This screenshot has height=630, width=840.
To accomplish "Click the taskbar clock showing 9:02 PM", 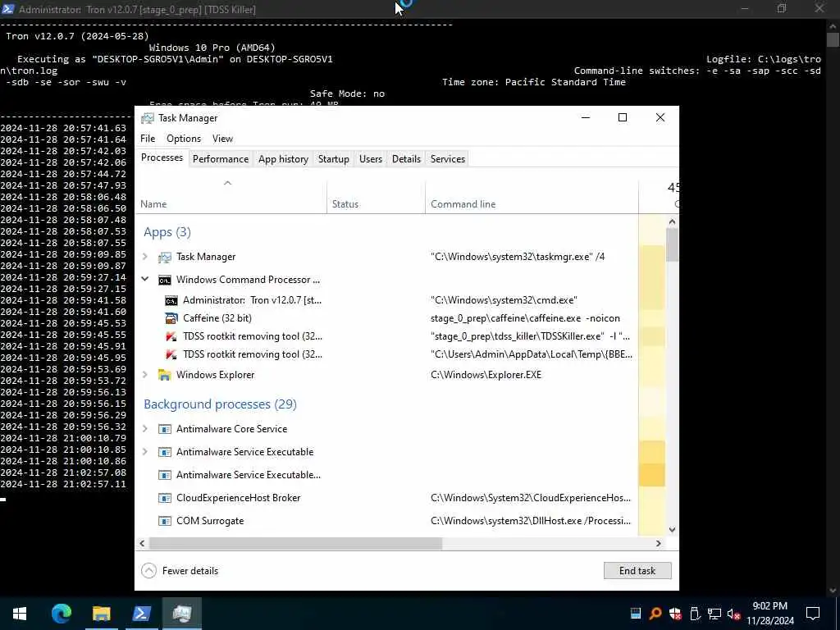I will pyautogui.click(x=769, y=614).
